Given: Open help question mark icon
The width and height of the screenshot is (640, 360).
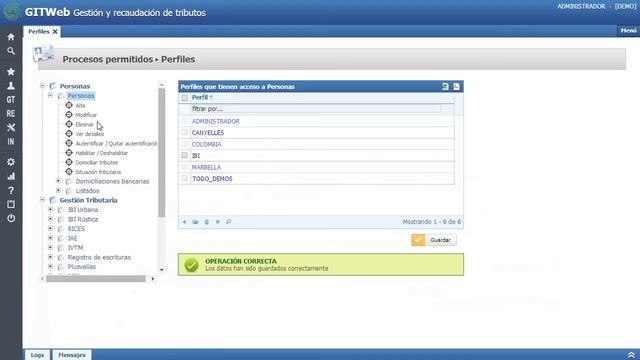Looking at the screenshot, I should [x=11, y=190].
